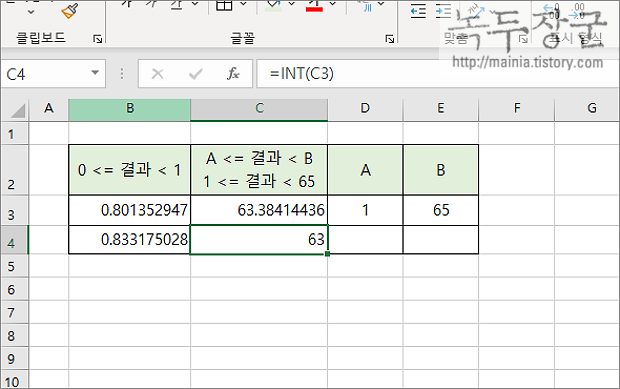The height and width of the screenshot is (389, 620).
Task: Open the font (글꼴) group dialog launcher
Action: coord(390,39)
